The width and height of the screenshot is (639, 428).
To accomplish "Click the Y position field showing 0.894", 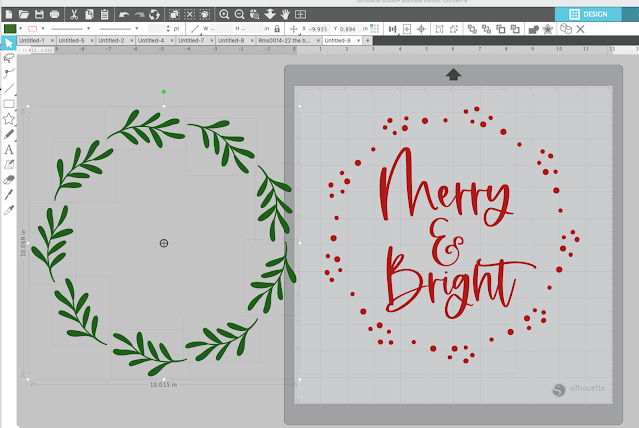I will point(348,29).
